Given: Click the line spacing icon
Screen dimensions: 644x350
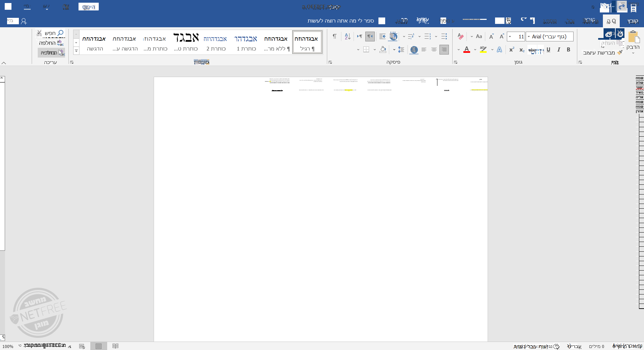Looking at the screenshot, I should (x=401, y=50).
